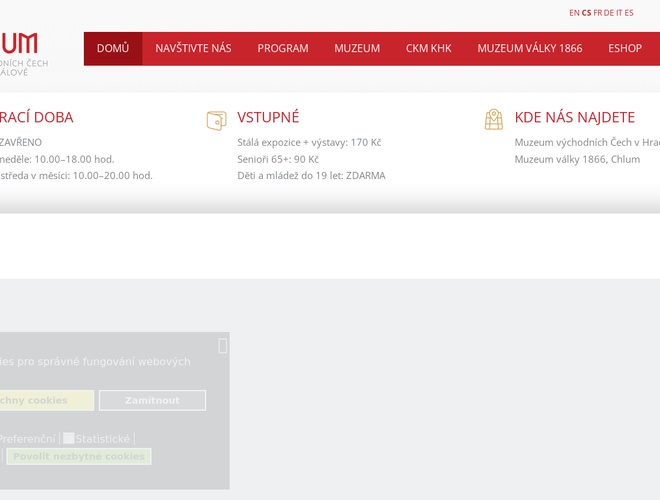Expand the Program menu

coord(283,48)
